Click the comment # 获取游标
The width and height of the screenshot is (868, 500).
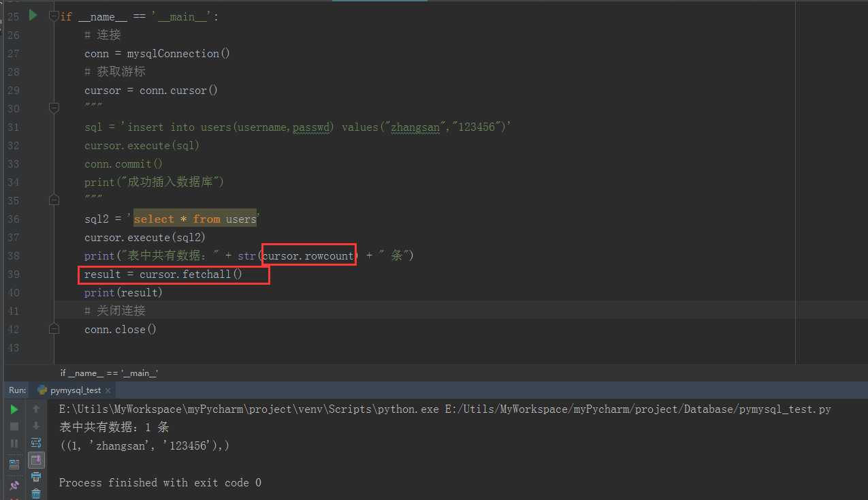[114, 72]
